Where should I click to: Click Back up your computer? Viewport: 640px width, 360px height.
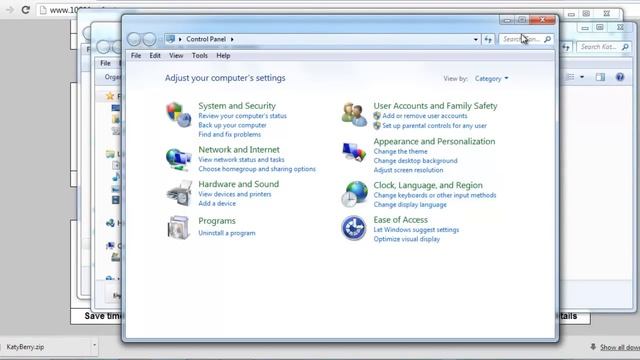[x=232, y=125]
